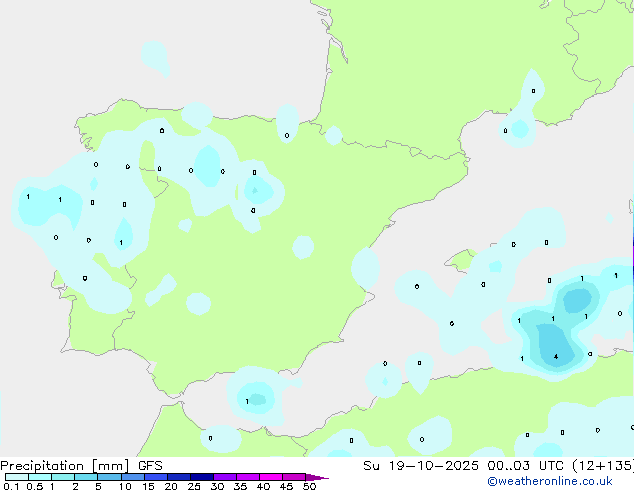Click the "00..03 UTC" time range text
The height and width of the screenshot is (490, 634).
coord(525,466)
